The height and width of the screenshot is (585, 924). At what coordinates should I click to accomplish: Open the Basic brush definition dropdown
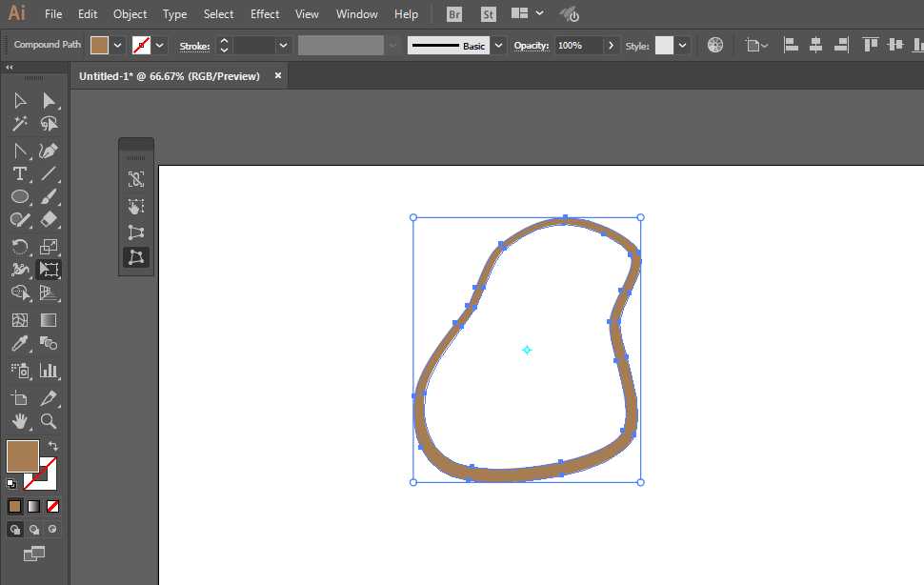(498, 46)
